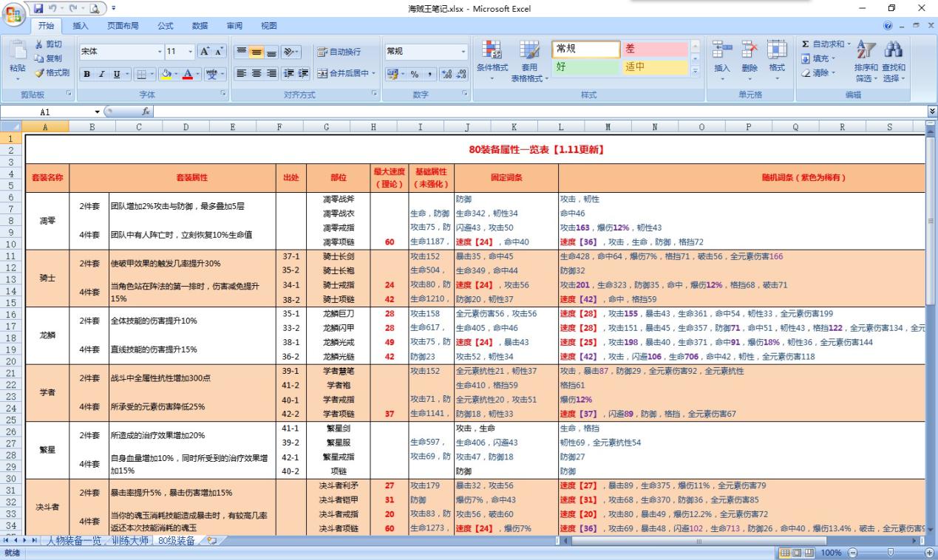Image resolution: width=938 pixels, height=560 pixels.
Task: Click the Name Box showing A1
Action: click(x=46, y=112)
